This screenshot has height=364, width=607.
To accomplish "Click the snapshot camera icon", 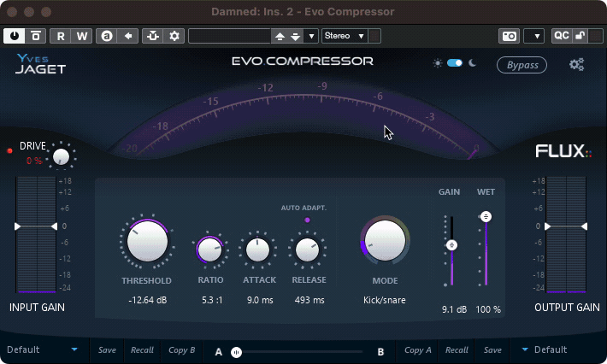I will tap(509, 36).
